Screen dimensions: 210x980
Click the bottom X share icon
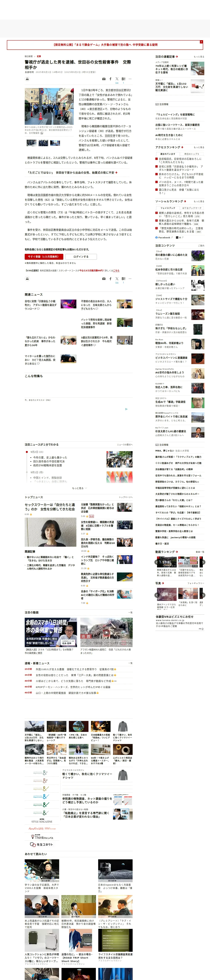tap(117, 278)
